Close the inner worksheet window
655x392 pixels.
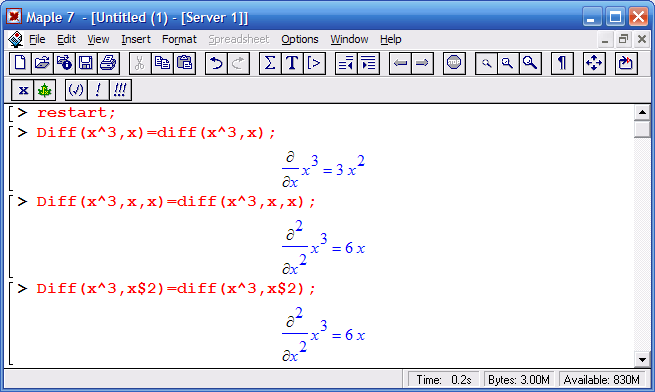pos(642,40)
